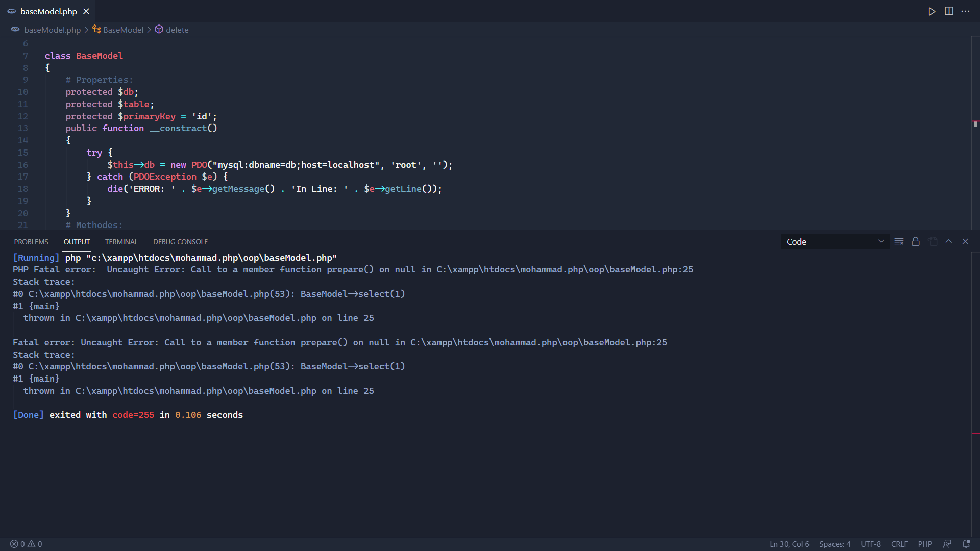
Task: Switch to the DEBUG CONSOLE tab
Action: pos(180,242)
